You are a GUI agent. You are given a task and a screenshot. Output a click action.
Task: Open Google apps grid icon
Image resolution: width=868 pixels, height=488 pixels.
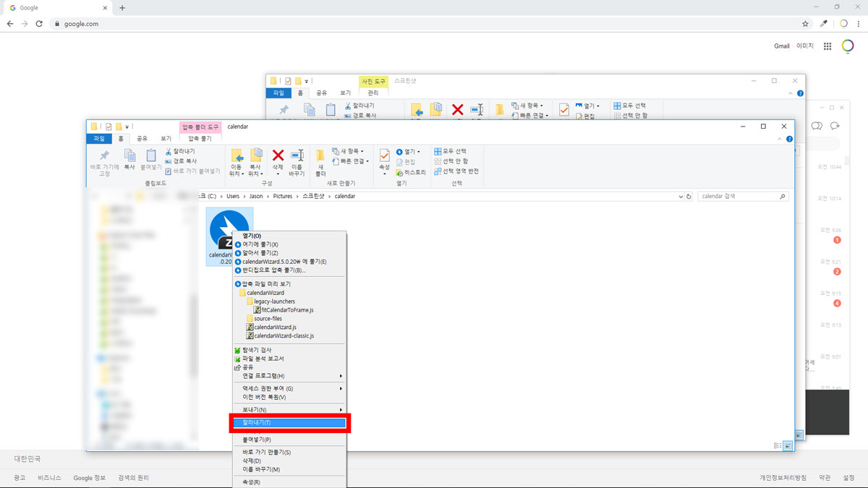[x=827, y=46]
